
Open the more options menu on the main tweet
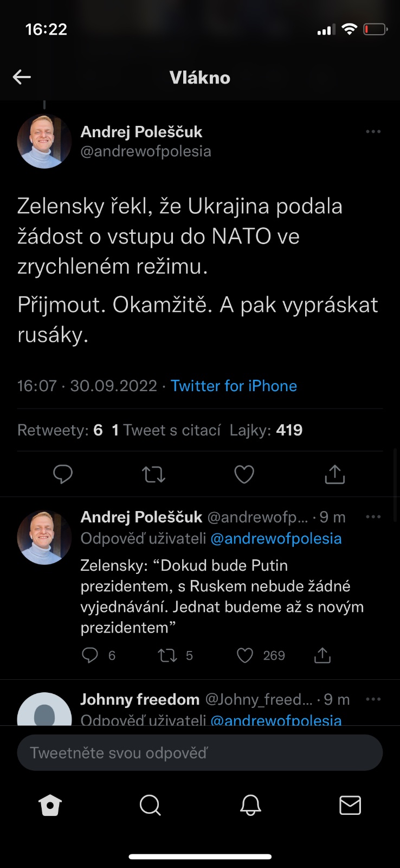pos(373,132)
